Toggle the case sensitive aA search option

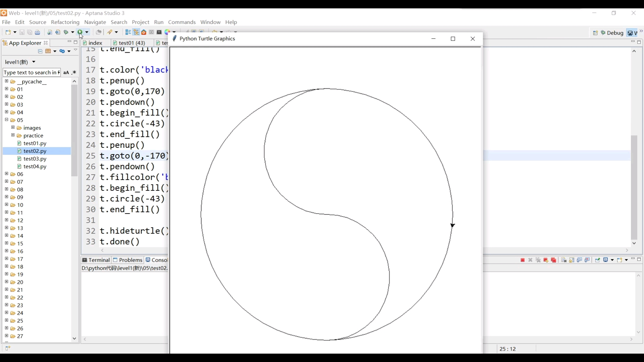66,72
